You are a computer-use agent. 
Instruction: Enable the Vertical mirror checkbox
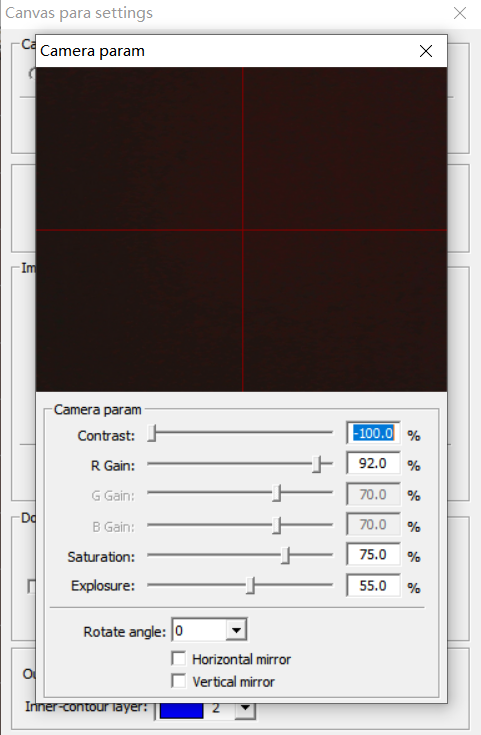(179, 681)
